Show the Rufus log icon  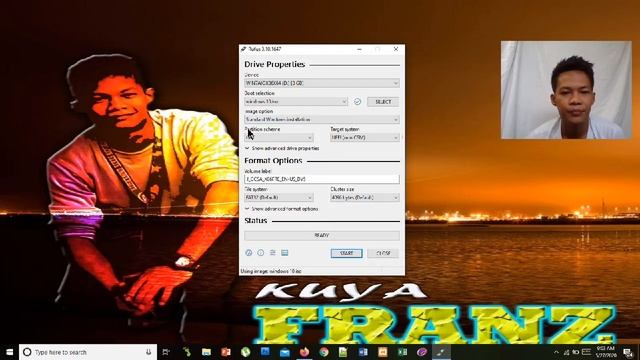point(284,253)
